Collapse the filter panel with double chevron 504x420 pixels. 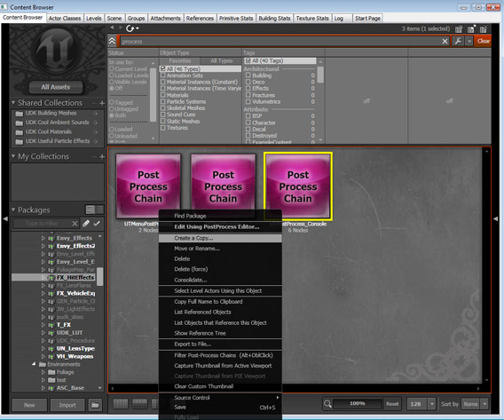[x=112, y=41]
